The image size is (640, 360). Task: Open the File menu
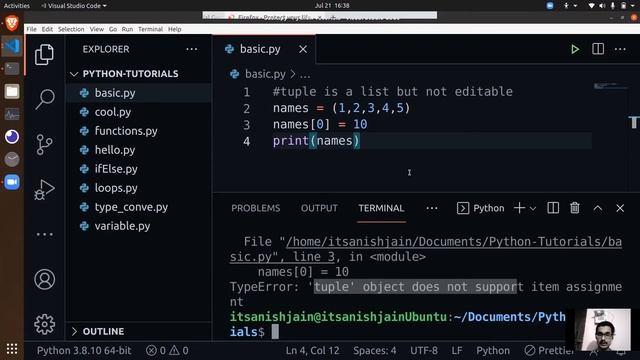[x=31, y=29]
